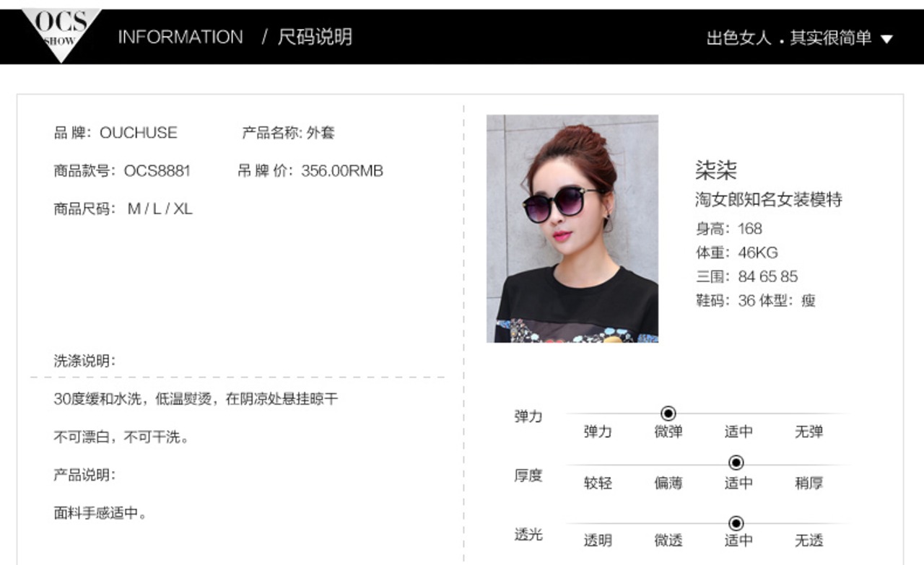This screenshot has width=924, height=565.
Task: Choose the 无透 option on 透光 scale
Action: click(x=808, y=540)
